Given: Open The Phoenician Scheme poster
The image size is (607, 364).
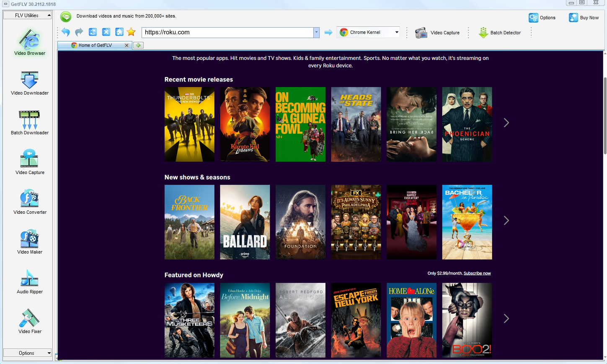Looking at the screenshot, I should tap(467, 124).
